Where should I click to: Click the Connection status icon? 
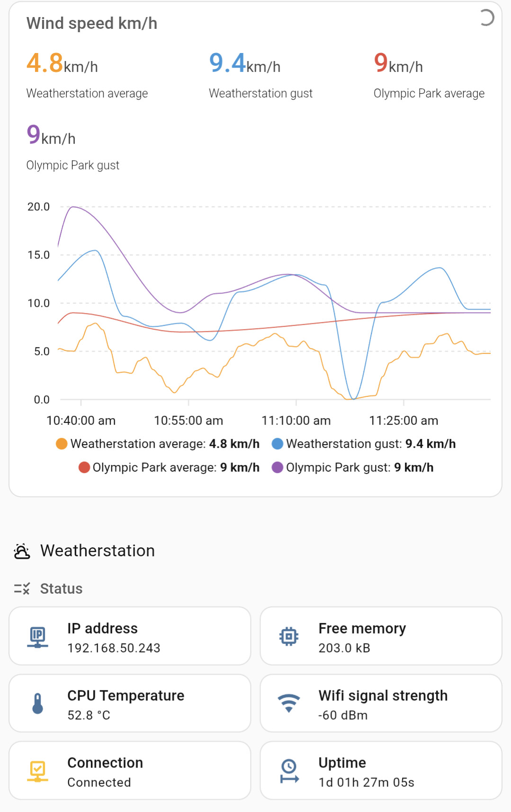[37, 771]
